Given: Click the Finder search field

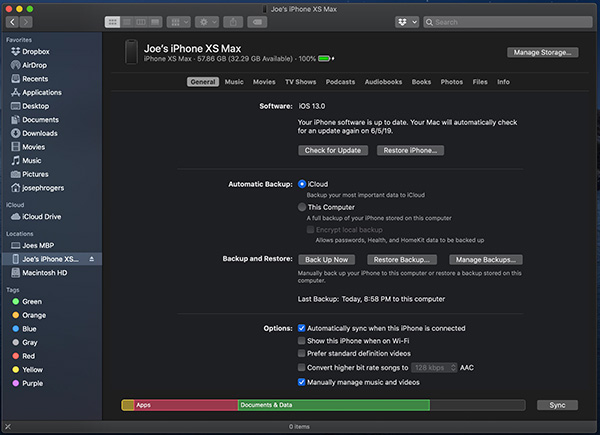Looking at the screenshot, I should [508, 22].
